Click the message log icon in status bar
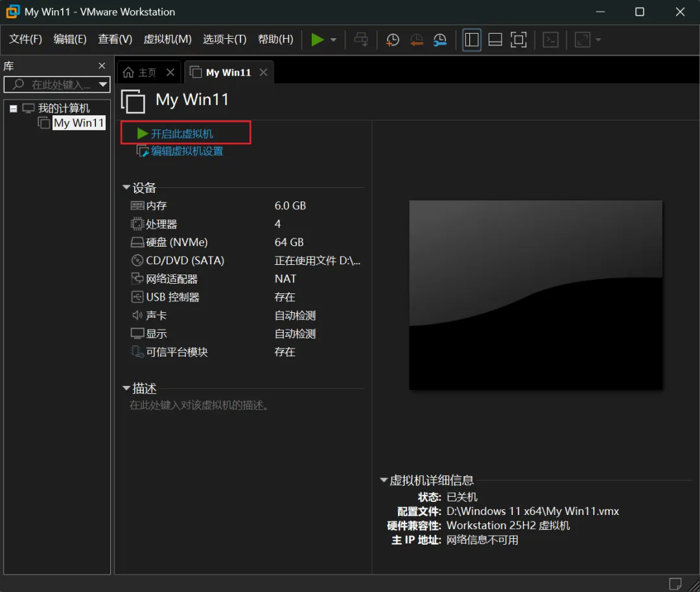700x592 pixels. (x=675, y=584)
